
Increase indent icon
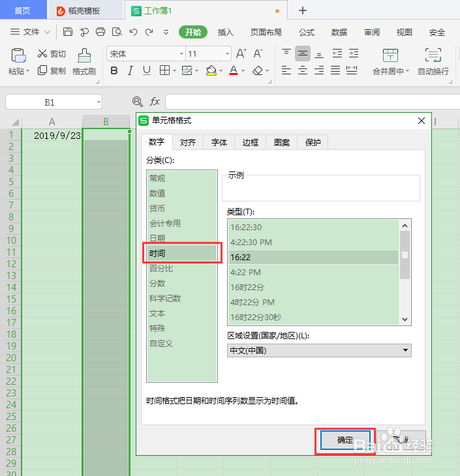pos(354,53)
